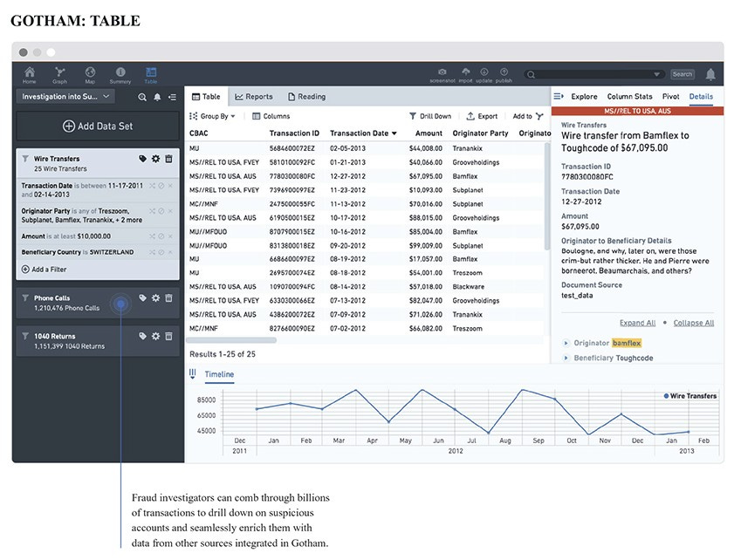Disable the Beneficiary Country filter
The width and height of the screenshot is (734, 560).
161,252
